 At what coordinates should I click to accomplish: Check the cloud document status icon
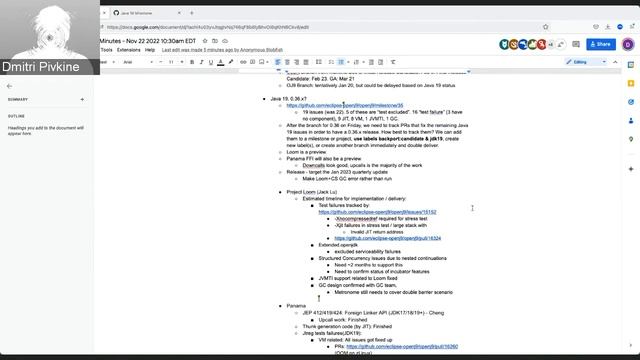click(x=225, y=41)
